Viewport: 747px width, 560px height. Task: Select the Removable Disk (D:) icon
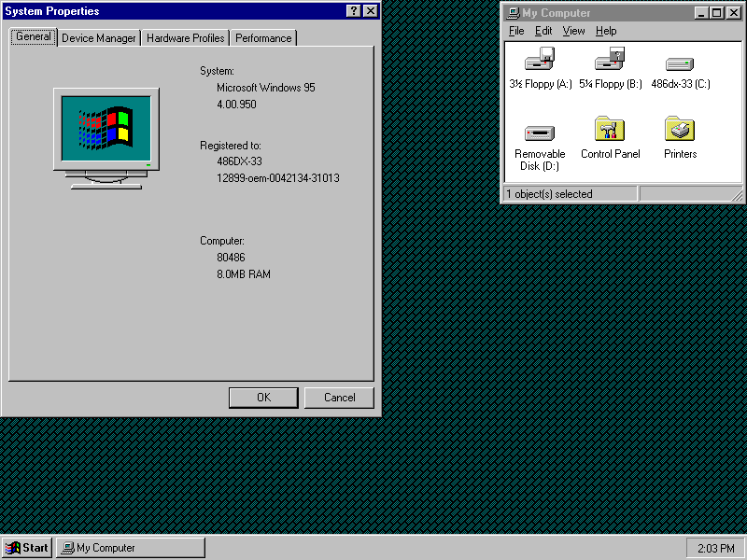pos(540,133)
